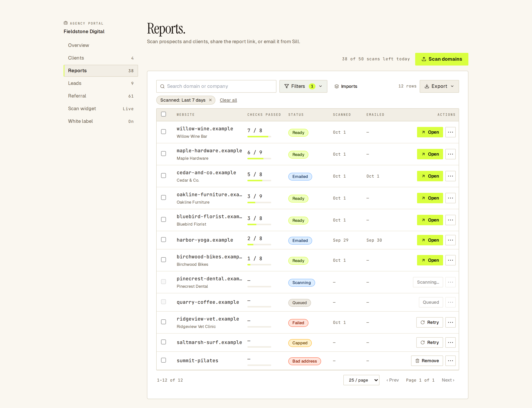Viewport: 532px width, 408px height.
Task: Click the trash icon for summit-pilates
Action: coord(417,361)
